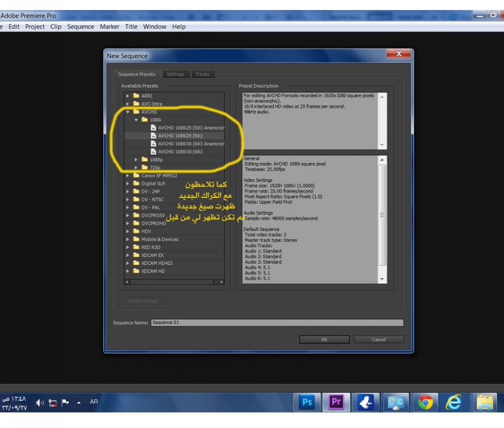Expand the ARRI presets folder
504x428 pixels.
(127, 96)
